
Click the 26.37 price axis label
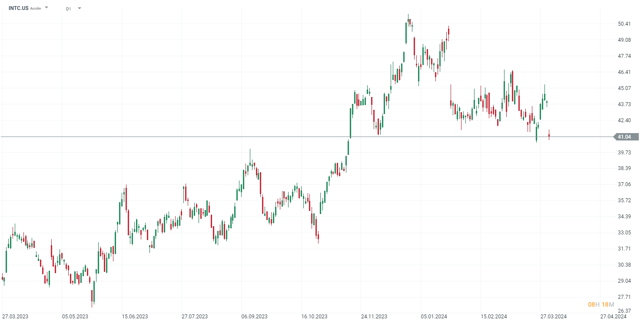(x=624, y=311)
